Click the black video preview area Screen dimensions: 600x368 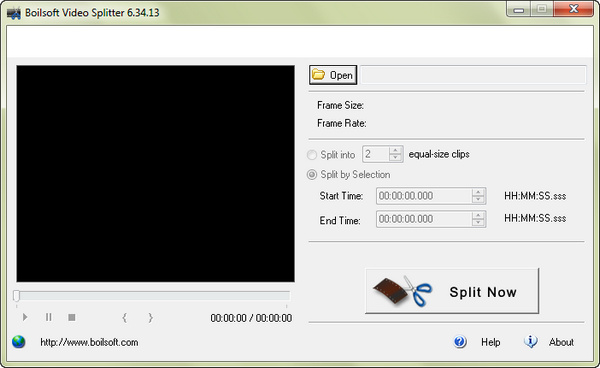click(x=155, y=174)
